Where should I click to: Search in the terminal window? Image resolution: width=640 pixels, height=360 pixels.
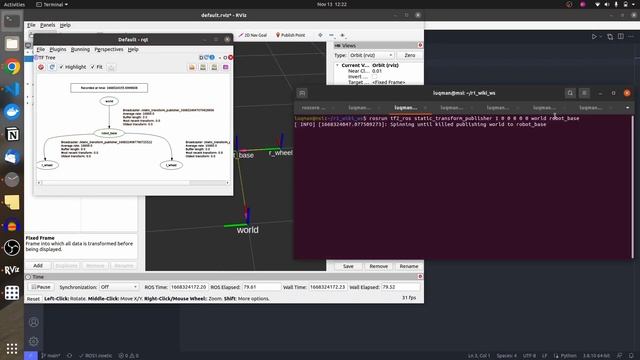pyautogui.click(x=570, y=93)
